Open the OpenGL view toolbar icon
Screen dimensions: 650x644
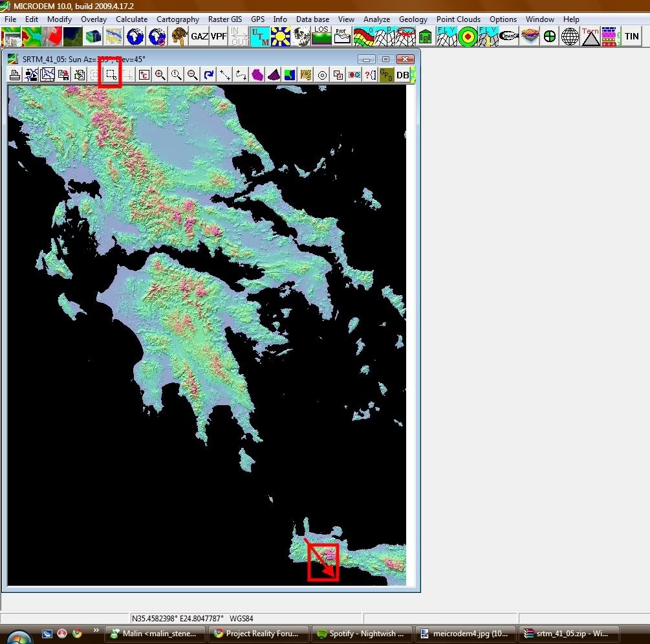point(509,36)
